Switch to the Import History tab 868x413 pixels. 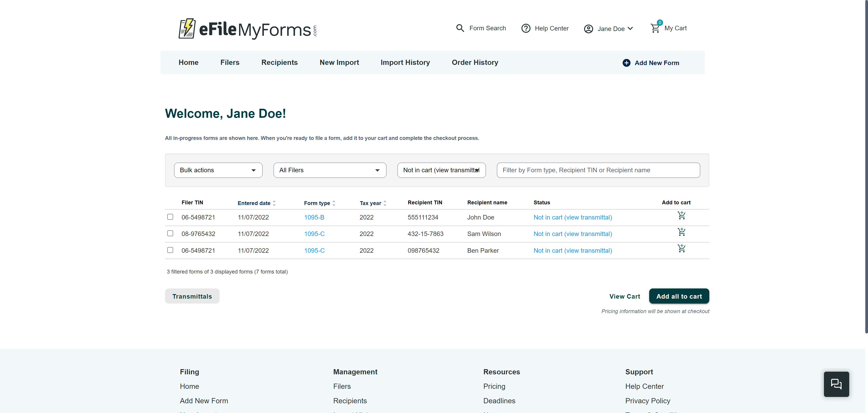[x=405, y=62]
